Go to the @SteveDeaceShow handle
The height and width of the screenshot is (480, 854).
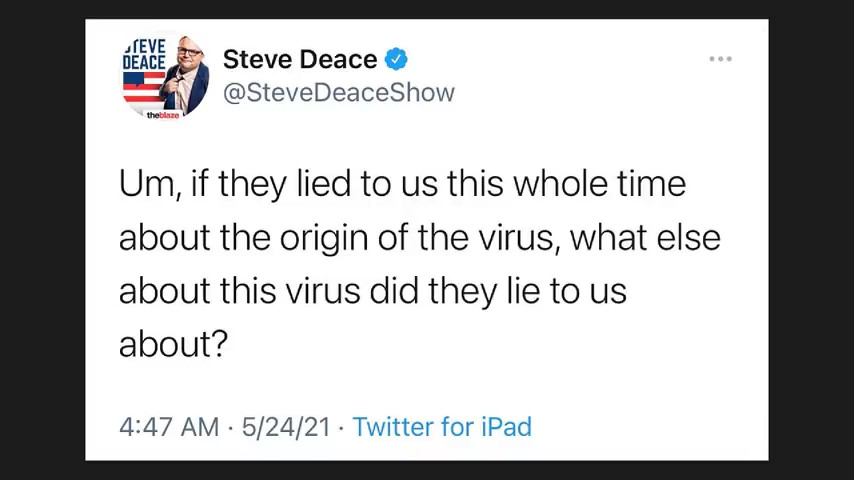(x=338, y=92)
